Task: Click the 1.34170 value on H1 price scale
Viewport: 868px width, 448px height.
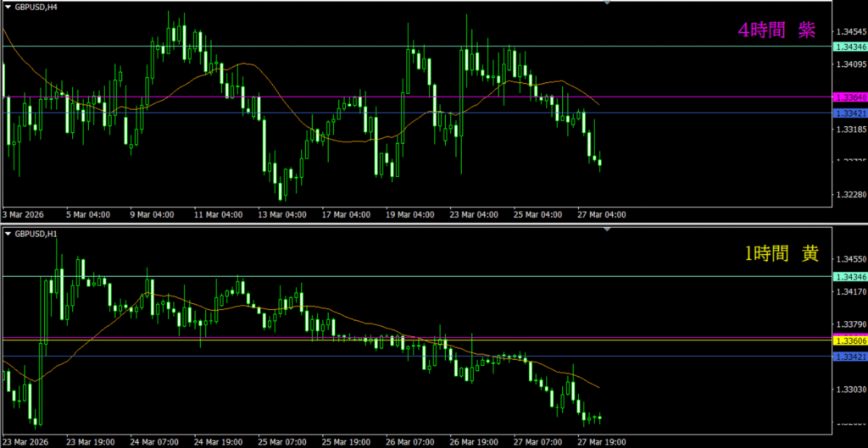Action: coord(850,292)
